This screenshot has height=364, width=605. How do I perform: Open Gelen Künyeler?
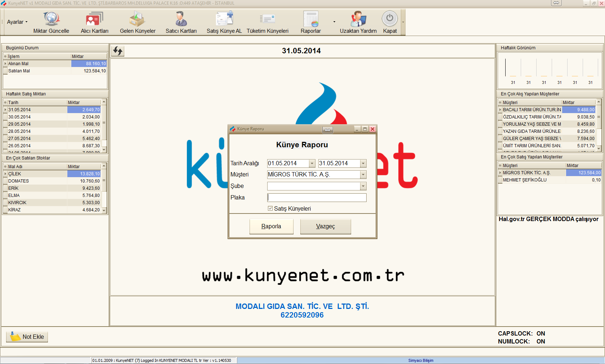coord(138,22)
